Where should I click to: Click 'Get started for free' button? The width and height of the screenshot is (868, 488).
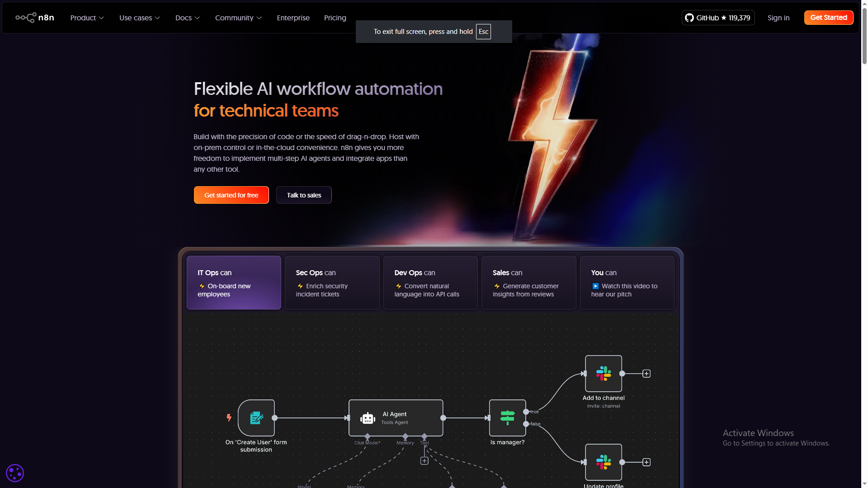pos(231,195)
